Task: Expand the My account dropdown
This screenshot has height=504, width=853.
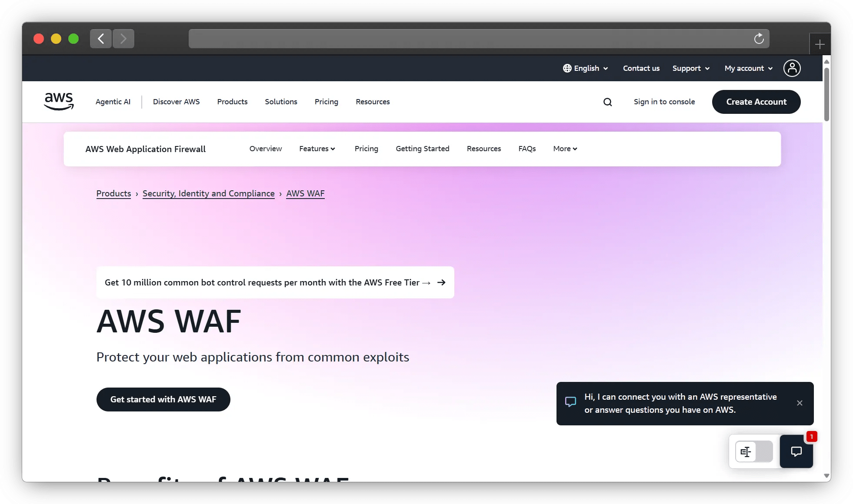Action: 748,68
